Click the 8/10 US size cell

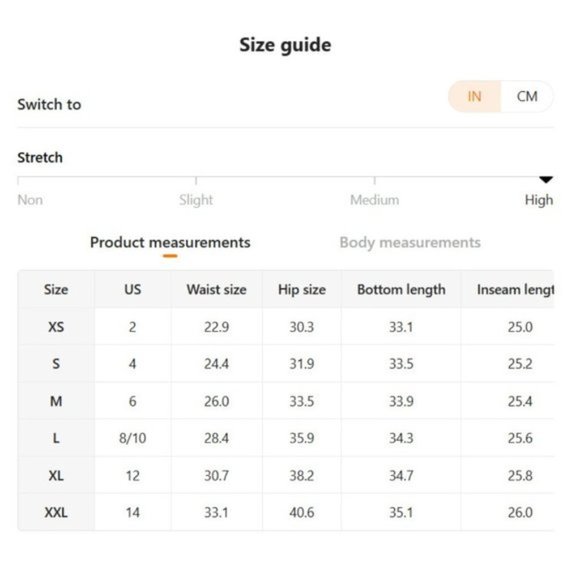point(132,438)
